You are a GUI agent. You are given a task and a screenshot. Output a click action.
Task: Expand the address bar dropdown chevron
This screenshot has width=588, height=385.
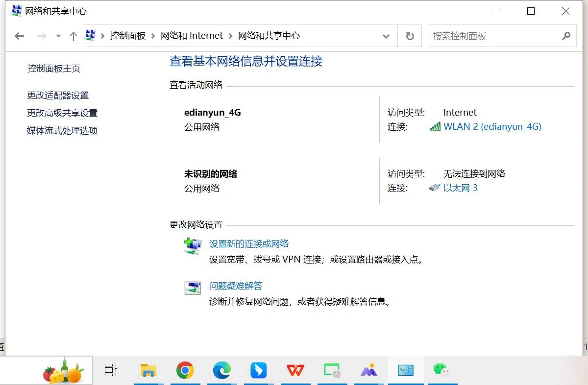point(386,36)
